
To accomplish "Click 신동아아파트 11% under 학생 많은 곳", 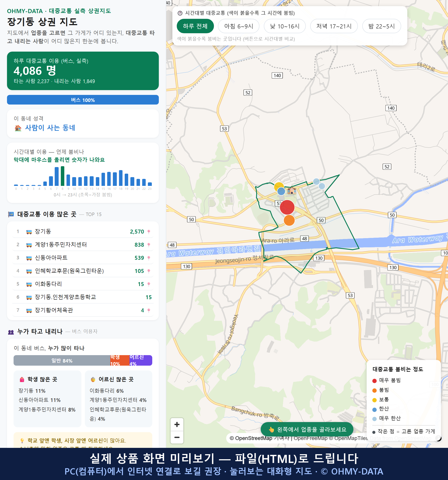I will (40, 400).
